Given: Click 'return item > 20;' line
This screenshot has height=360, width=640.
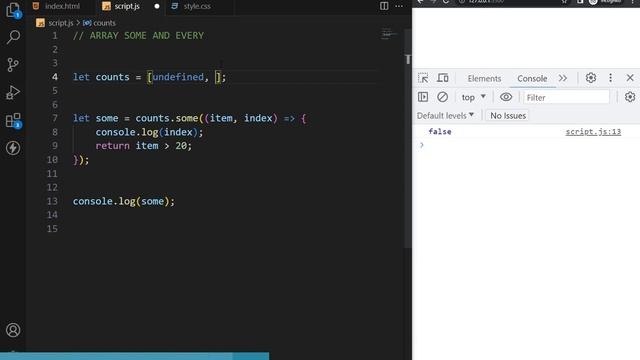Looking at the screenshot, I should point(143,146).
